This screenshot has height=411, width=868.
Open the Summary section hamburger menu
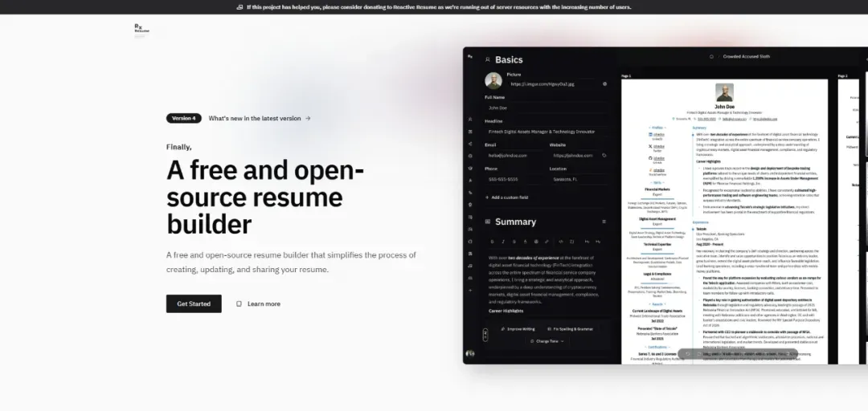pyautogui.click(x=604, y=222)
